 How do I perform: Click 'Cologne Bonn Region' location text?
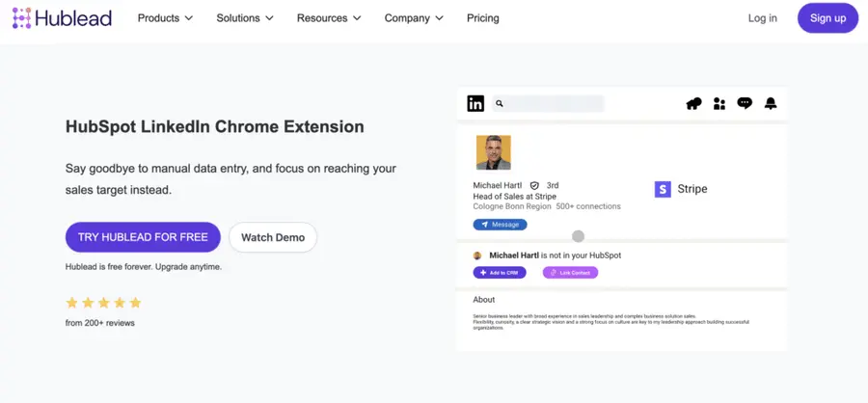pyautogui.click(x=512, y=206)
